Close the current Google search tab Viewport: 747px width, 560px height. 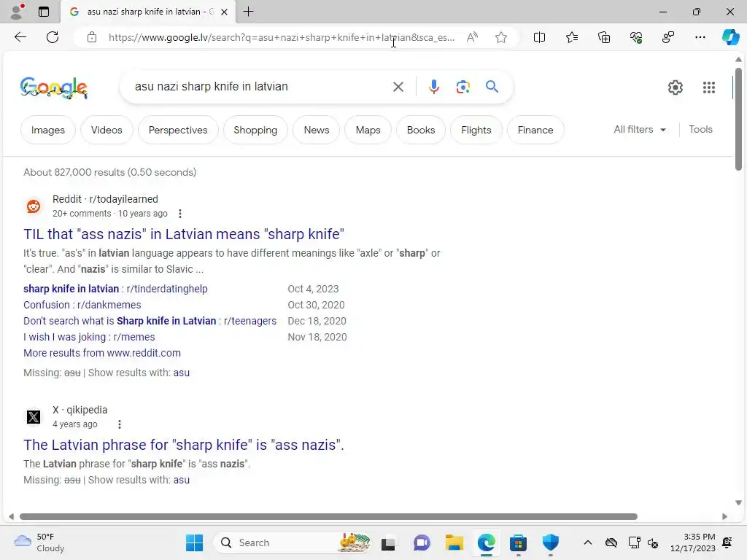(x=225, y=12)
